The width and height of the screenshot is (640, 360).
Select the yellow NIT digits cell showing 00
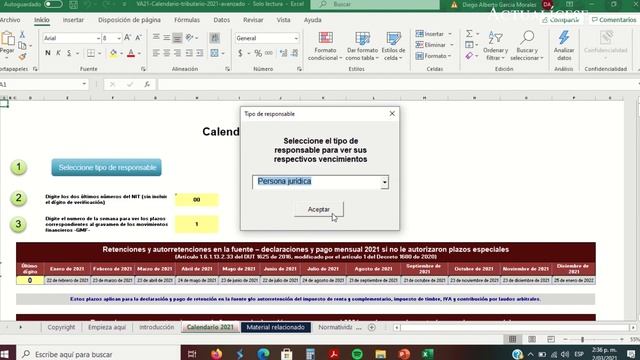coord(197,200)
